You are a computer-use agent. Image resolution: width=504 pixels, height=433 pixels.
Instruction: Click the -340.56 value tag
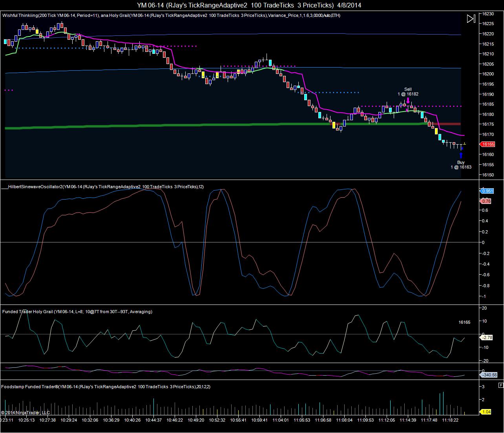[x=489, y=375]
